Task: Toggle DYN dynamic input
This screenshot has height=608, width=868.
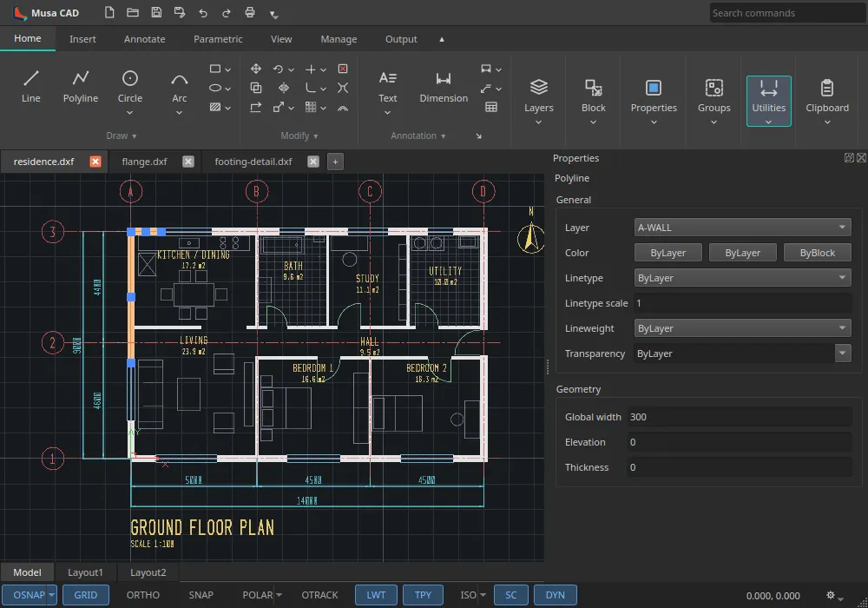Action: coord(556,595)
